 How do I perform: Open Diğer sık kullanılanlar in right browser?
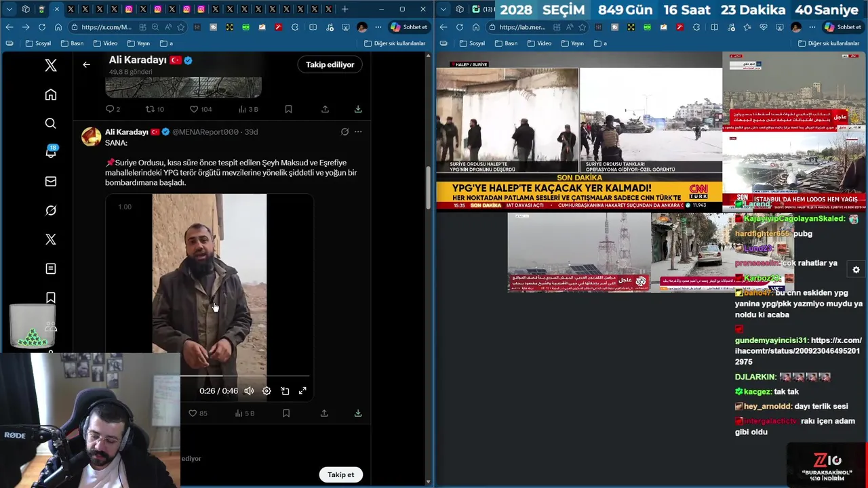pos(829,43)
